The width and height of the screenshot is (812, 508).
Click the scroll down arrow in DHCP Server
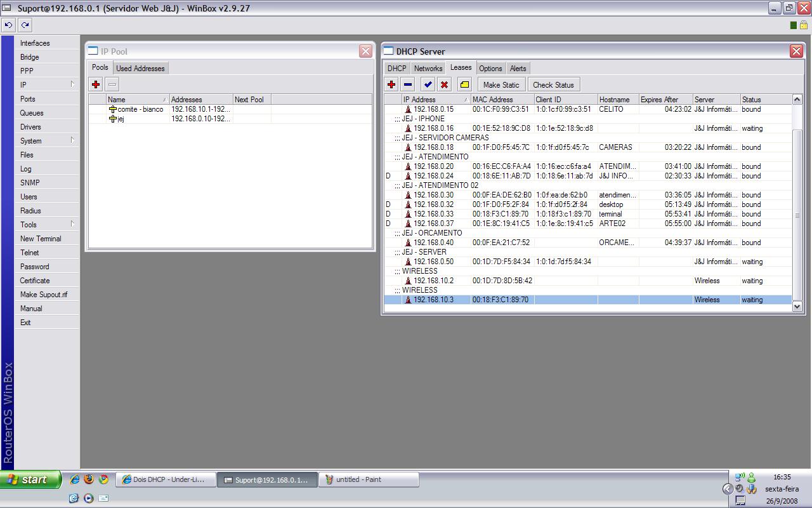797,307
